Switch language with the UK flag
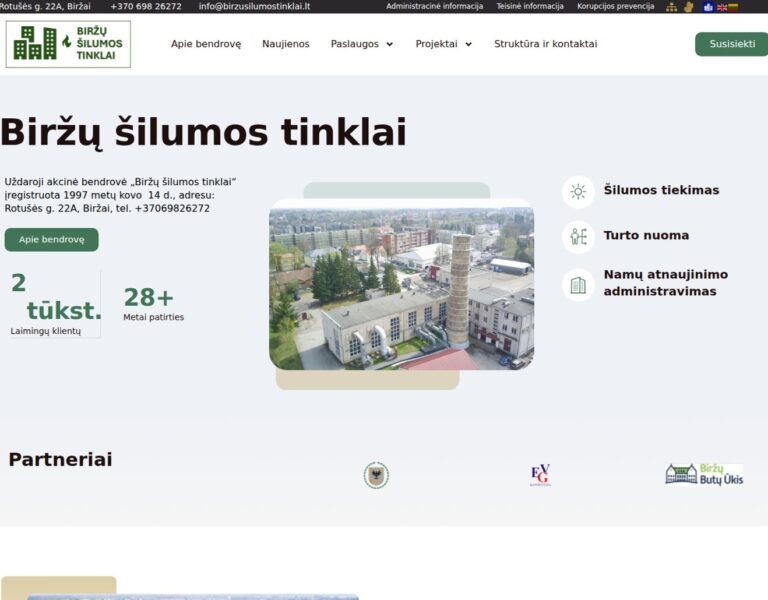Image resolution: width=768 pixels, height=600 pixels. (x=722, y=7)
